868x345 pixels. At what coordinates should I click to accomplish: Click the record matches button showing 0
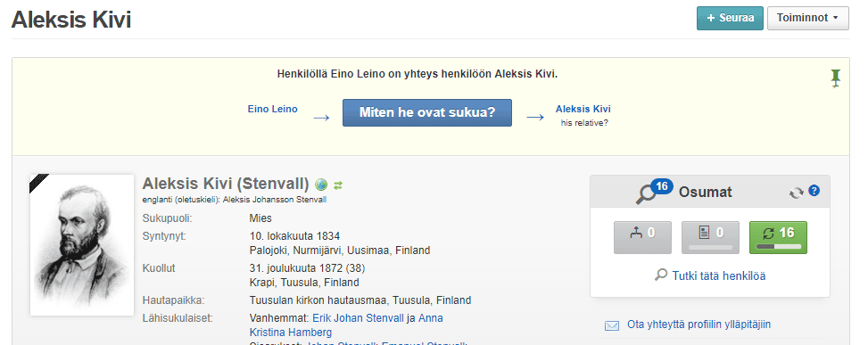pyautogui.click(x=710, y=237)
